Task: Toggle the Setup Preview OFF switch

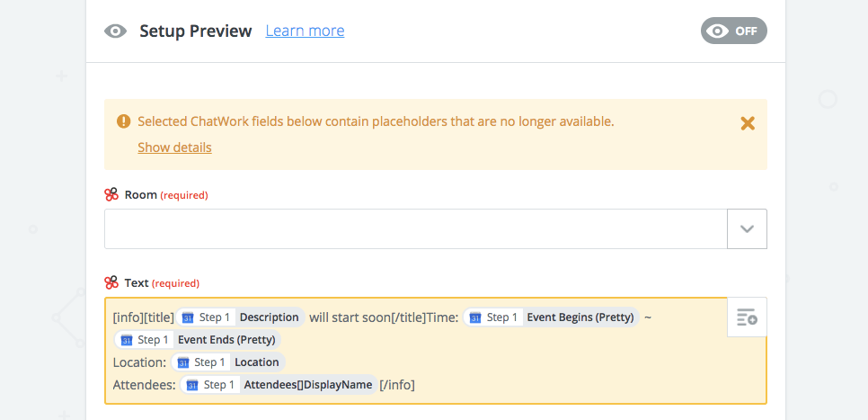Action: pos(733,31)
